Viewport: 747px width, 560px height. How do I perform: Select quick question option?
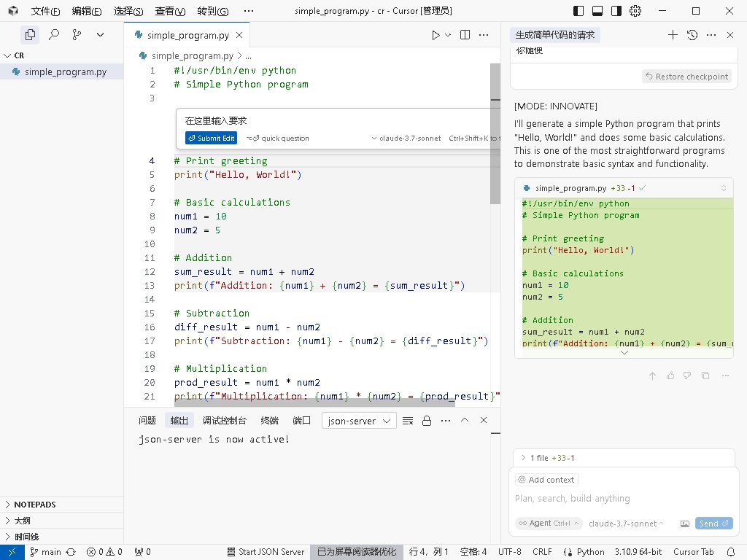(x=278, y=138)
